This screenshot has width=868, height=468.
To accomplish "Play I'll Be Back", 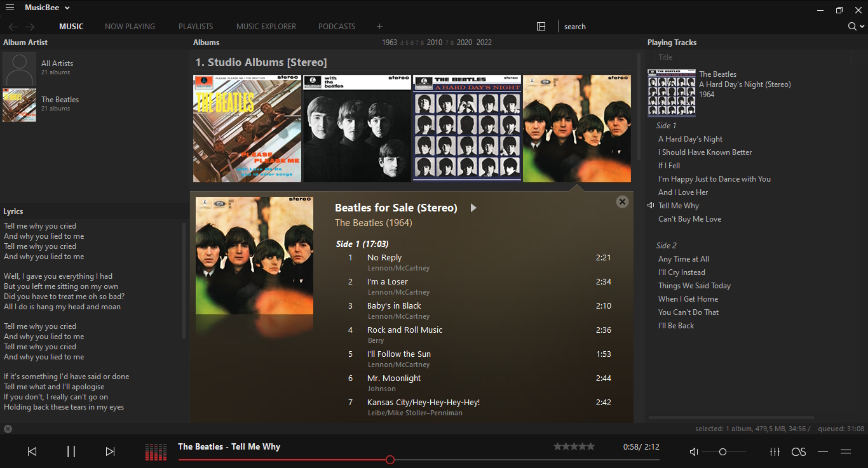I will pyautogui.click(x=676, y=326).
